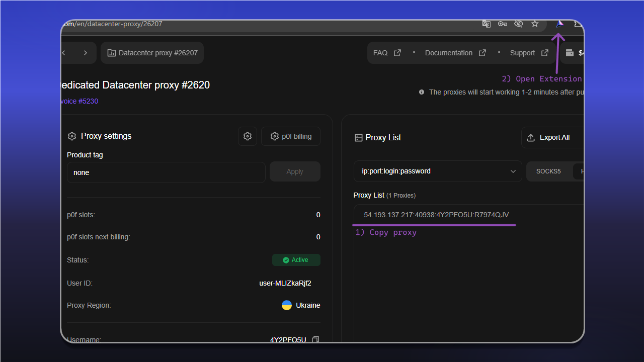Click the gear icon next to Proxy settings title
Image resolution: width=644 pixels, height=362 pixels.
tap(72, 136)
